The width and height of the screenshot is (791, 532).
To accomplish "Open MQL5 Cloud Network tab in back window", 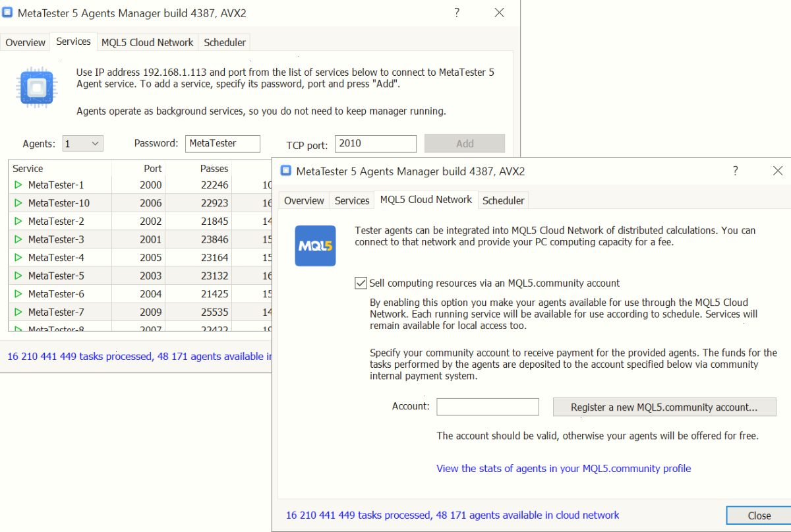I will tap(148, 42).
